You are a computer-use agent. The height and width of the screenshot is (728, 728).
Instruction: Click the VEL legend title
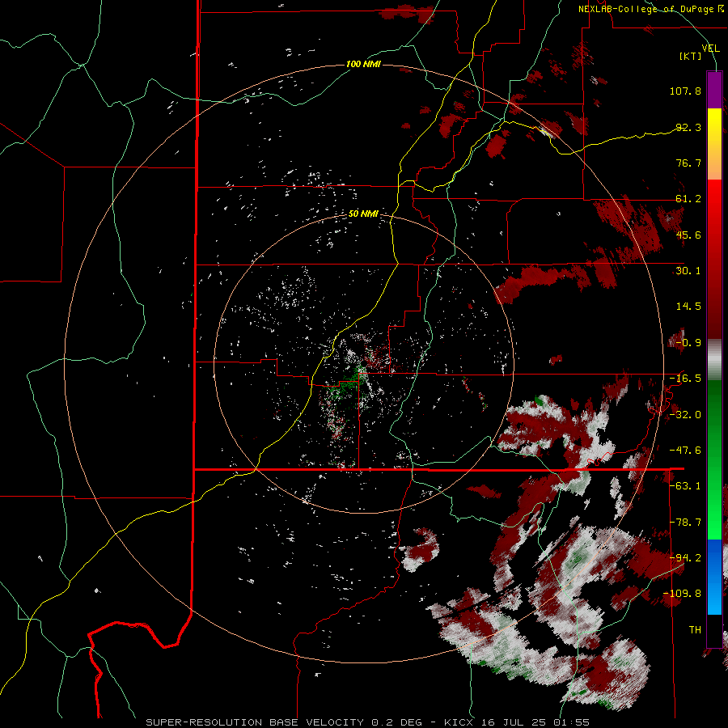coord(710,48)
